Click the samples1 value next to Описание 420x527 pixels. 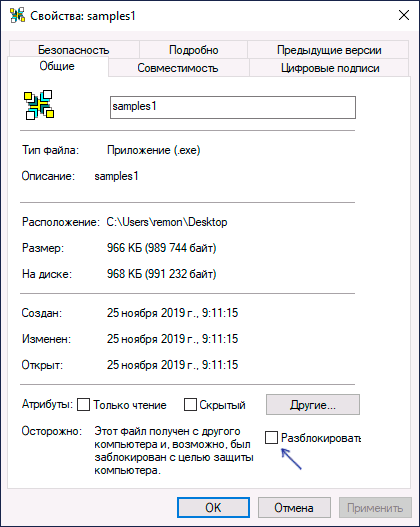(x=116, y=176)
